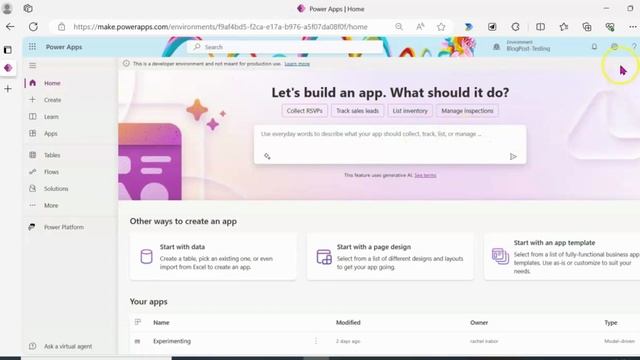Viewport: 640px width, 360px height.
Task: Open Learn in the left navigation
Action: tap(51, 117)
